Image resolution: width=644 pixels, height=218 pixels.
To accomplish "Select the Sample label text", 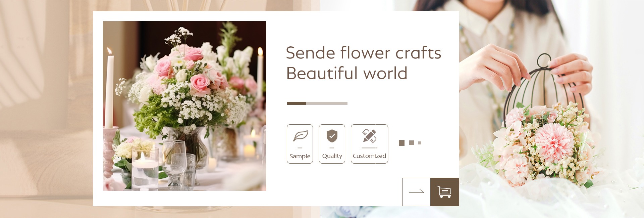I will click(x=300, y=156).
